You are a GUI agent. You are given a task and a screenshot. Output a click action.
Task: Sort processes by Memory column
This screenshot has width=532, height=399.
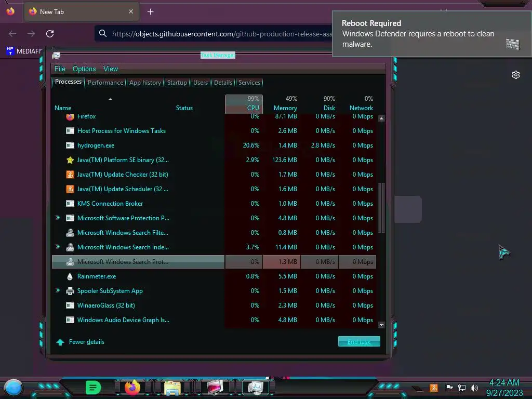point(285,108)
